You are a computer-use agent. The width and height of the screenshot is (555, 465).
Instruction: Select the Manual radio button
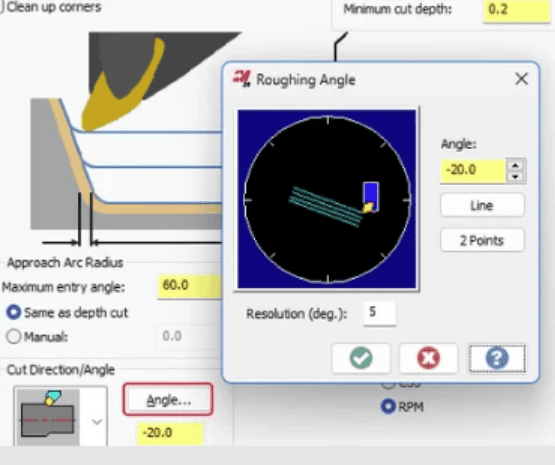(13, 336)
